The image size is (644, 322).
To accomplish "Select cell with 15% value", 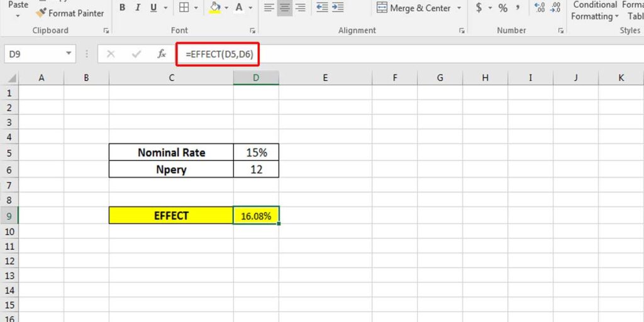I will [x=257, y=152].
